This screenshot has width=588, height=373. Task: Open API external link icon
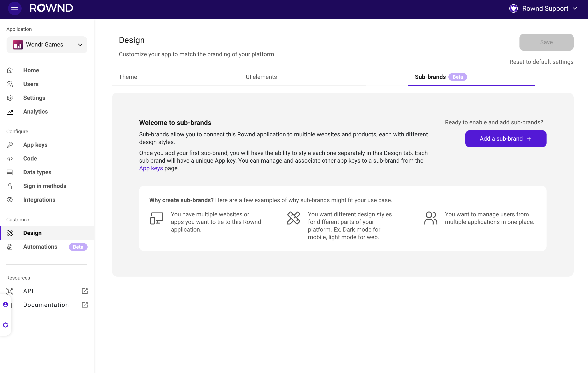[85, 291]
